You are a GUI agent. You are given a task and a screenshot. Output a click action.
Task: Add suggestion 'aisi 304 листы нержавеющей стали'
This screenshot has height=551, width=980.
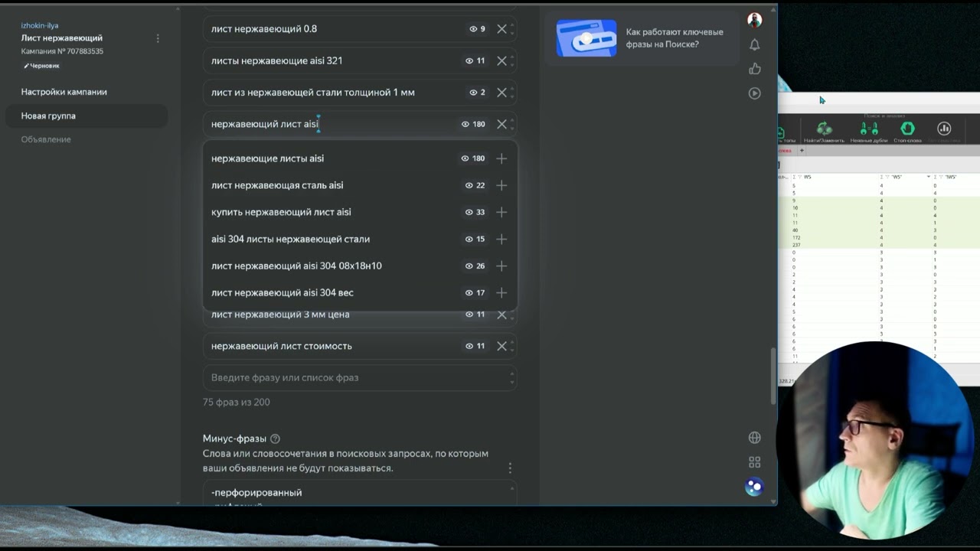pyautogui.click(x=501, y=239)
